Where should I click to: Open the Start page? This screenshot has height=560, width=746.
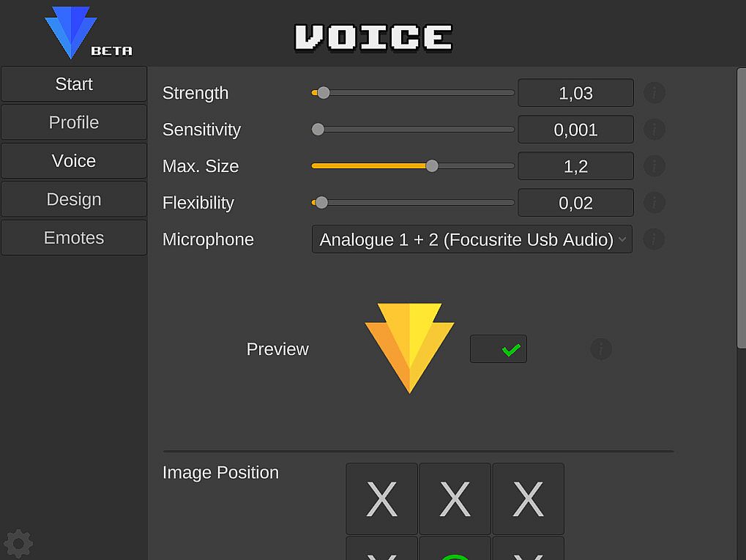click(74, 84)
